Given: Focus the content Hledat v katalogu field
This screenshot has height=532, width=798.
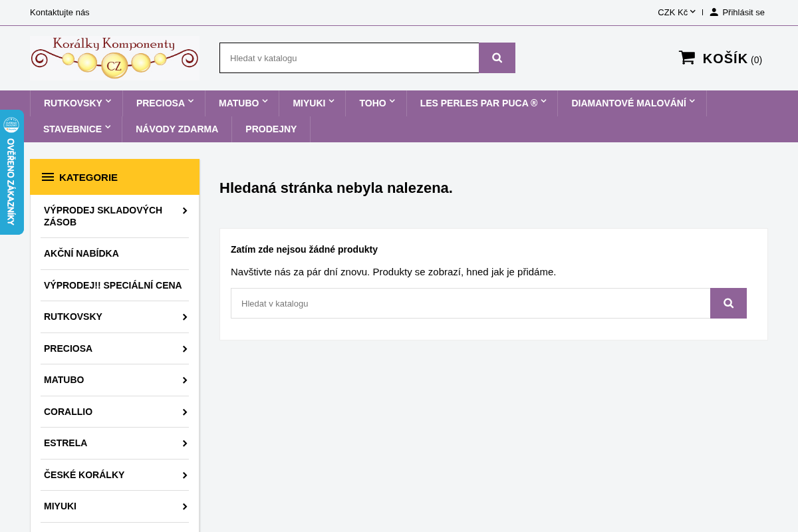Looking at the screenshot, I should coord(470,303).
